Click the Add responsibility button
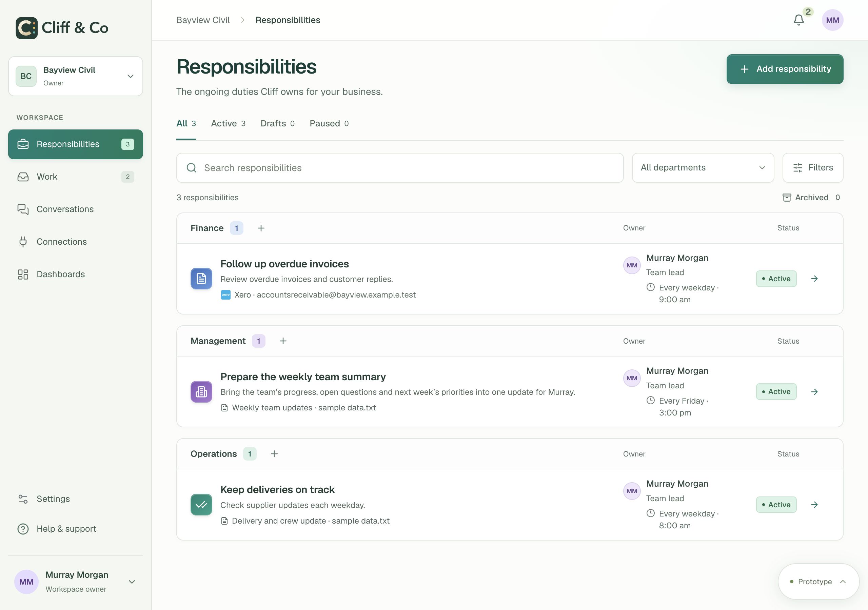 coord(785,69)
